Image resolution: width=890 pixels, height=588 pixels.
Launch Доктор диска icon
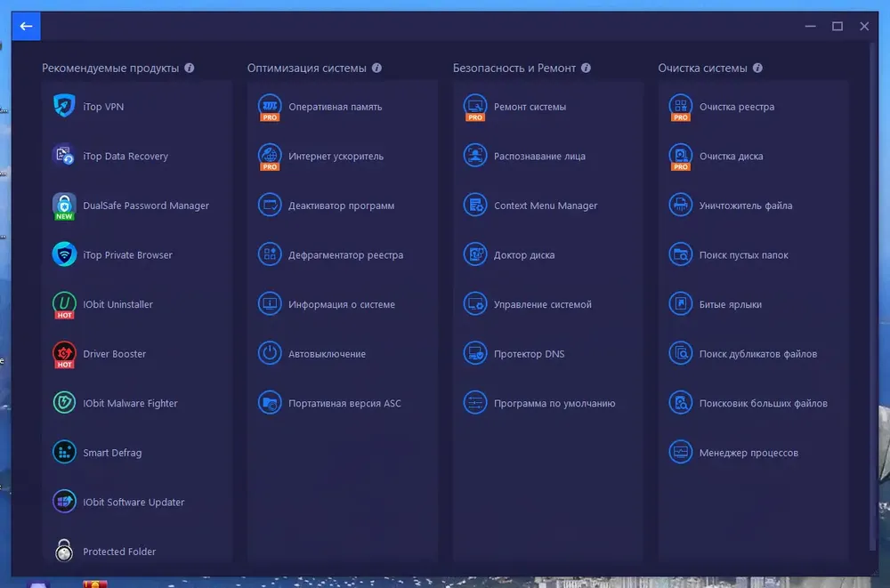pyautogui.click(x=475, y=254)
